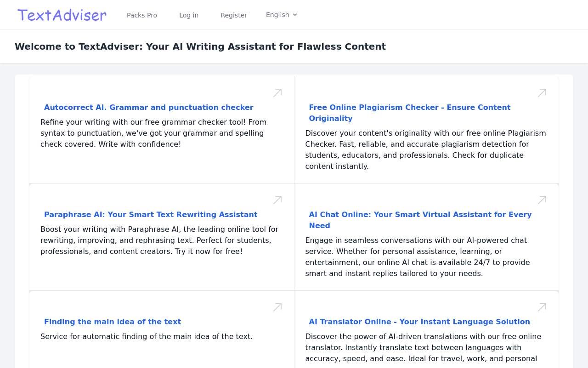Open Finding the main idea link
Screen dimensions: 588x368
(x=113, y=322)
